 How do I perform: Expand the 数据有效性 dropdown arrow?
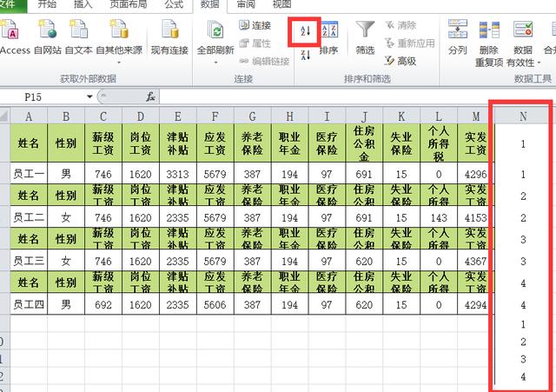539,63
